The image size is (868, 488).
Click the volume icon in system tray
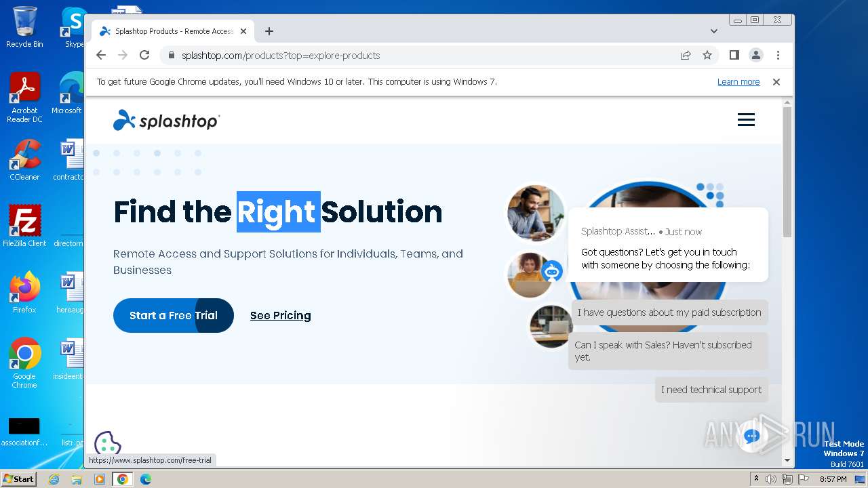(x=771, y=479)
